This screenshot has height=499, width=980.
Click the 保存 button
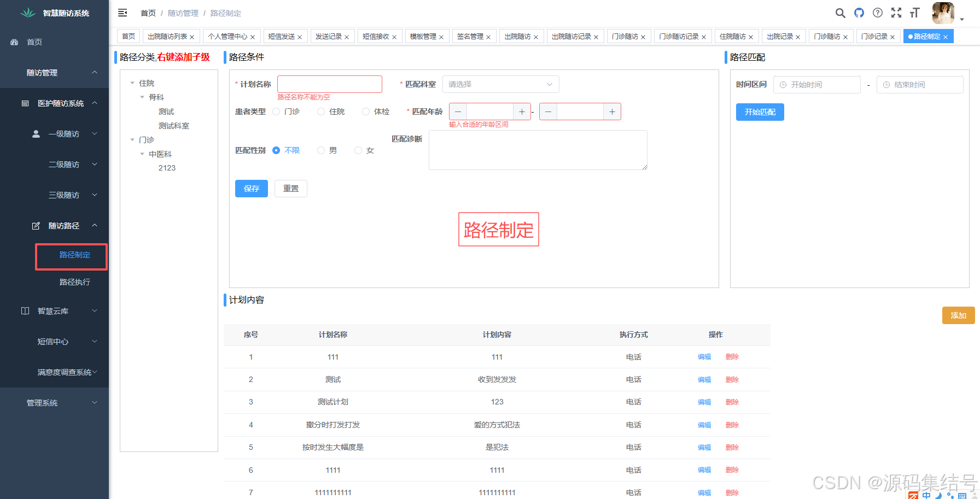[252, 189]
